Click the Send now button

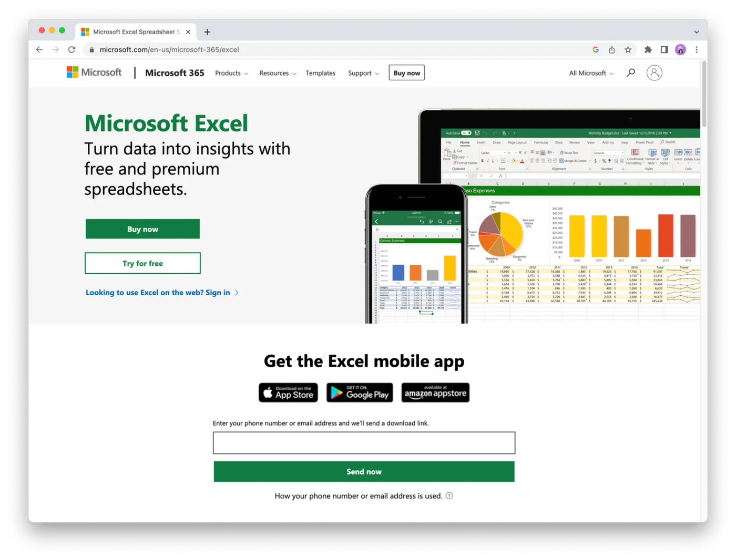pos(364,471)
